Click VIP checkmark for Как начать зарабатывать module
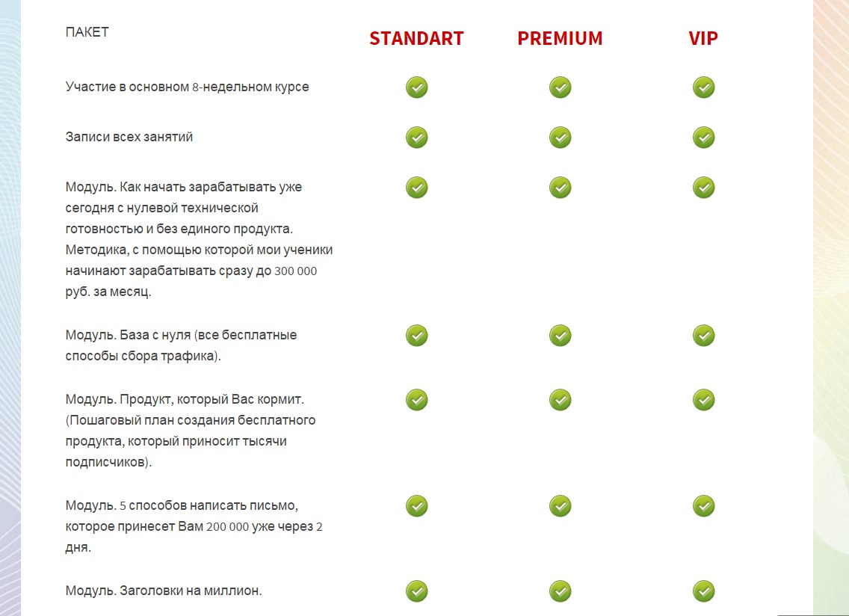Viewport: 849px width, 616px height. click(x=703, y=188)
